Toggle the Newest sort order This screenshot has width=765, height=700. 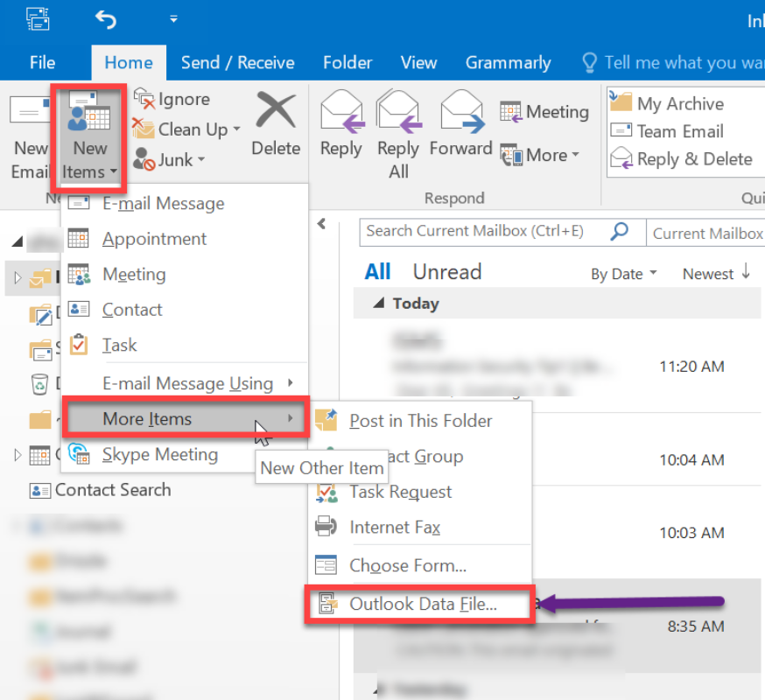coord(716,273)
